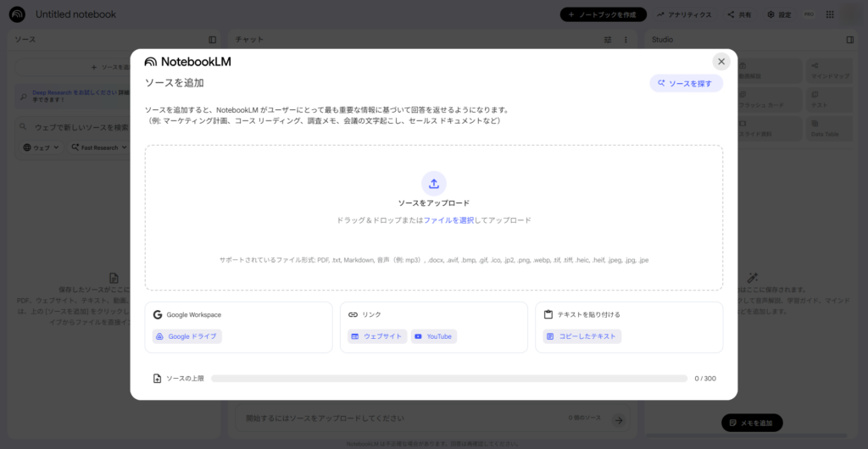868x449 pixels.
Task: Close the add source dialog
Action: 721,61
